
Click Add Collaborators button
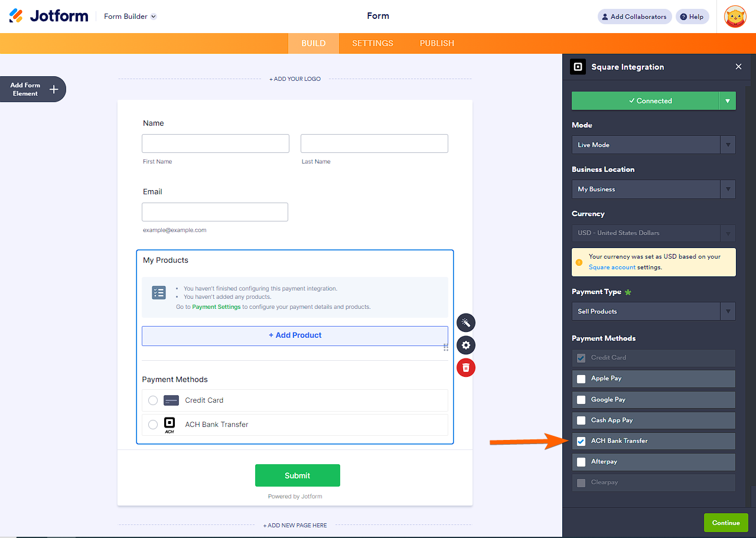[634, 17]
